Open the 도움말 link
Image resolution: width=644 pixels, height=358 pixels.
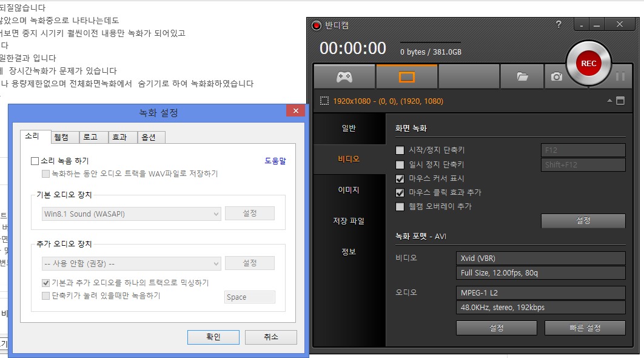point(275,161)
